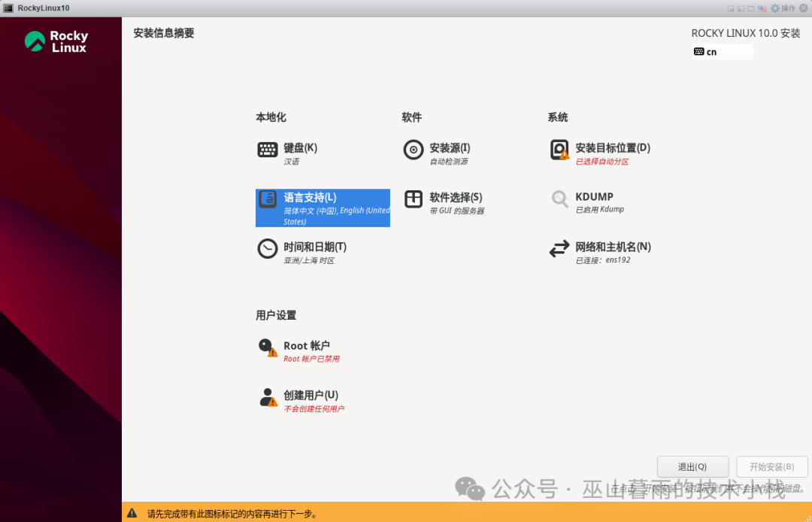Click the 时间和日期 clock icon
Image resolution: width=812 pixels, height=522 pixels.
coord(268,250)
